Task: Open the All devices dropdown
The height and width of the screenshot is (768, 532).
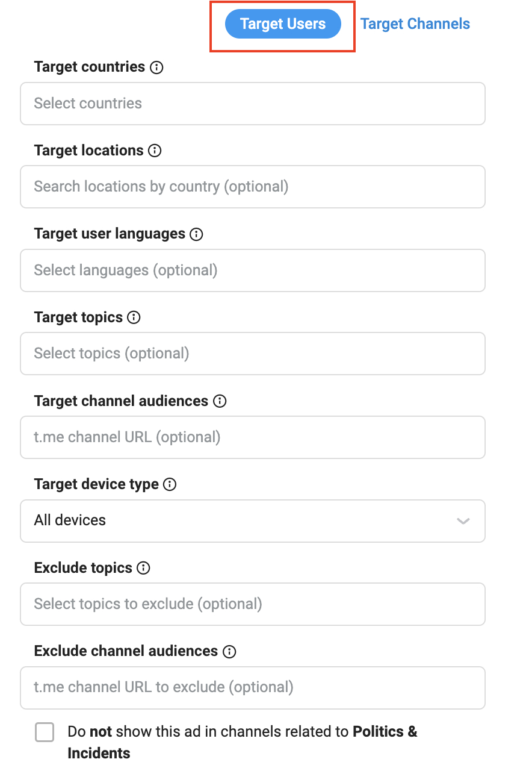Action: [x=252, y=520]
